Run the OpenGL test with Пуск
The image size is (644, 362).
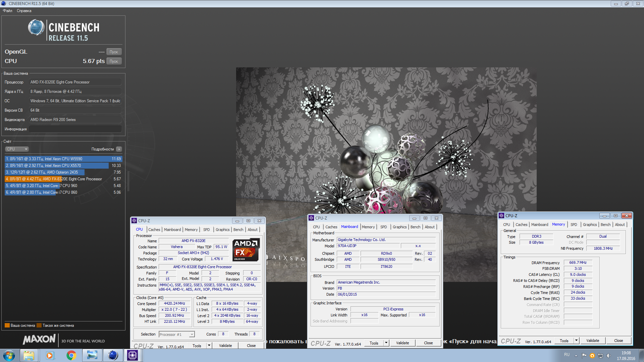pyautogui.click(x=114, y=52)
